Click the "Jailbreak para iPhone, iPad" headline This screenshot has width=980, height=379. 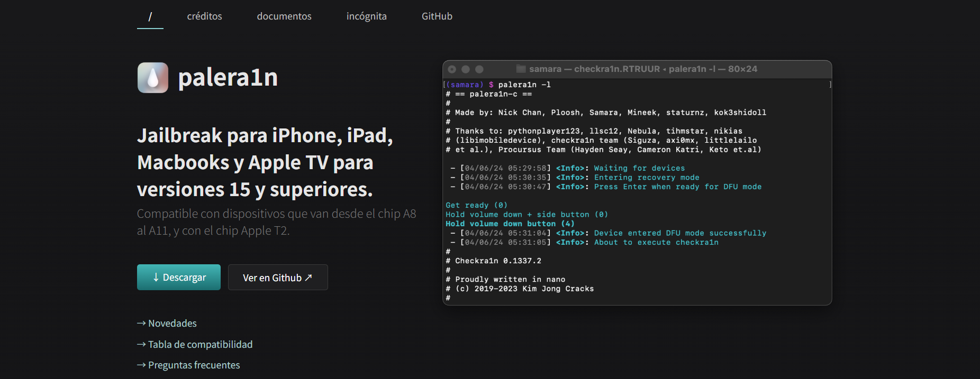pyautogui.click(x=265, y=162)
